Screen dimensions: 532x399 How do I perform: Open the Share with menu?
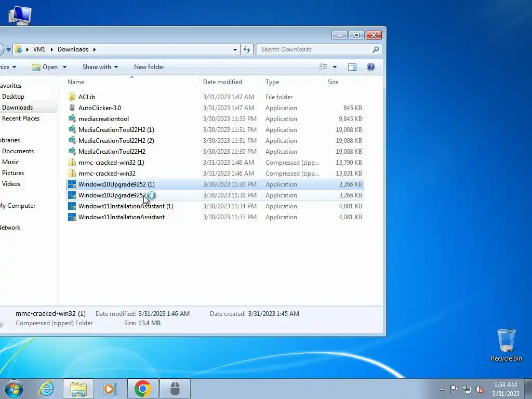tap(100, 67)
